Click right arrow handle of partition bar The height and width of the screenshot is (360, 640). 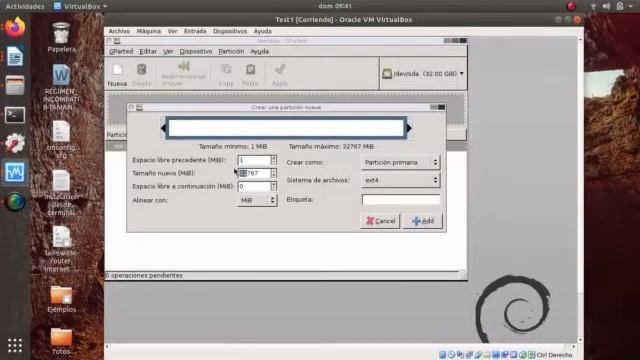(x=409, y=128)
